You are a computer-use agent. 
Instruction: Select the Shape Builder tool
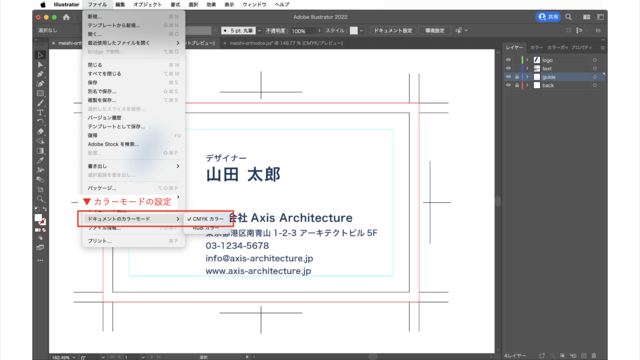click(40, 141)
